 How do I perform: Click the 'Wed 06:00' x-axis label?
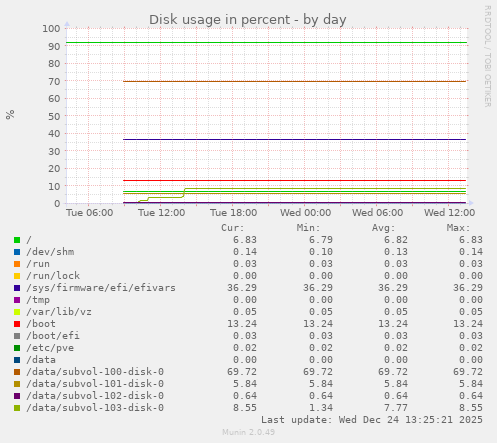377,213
